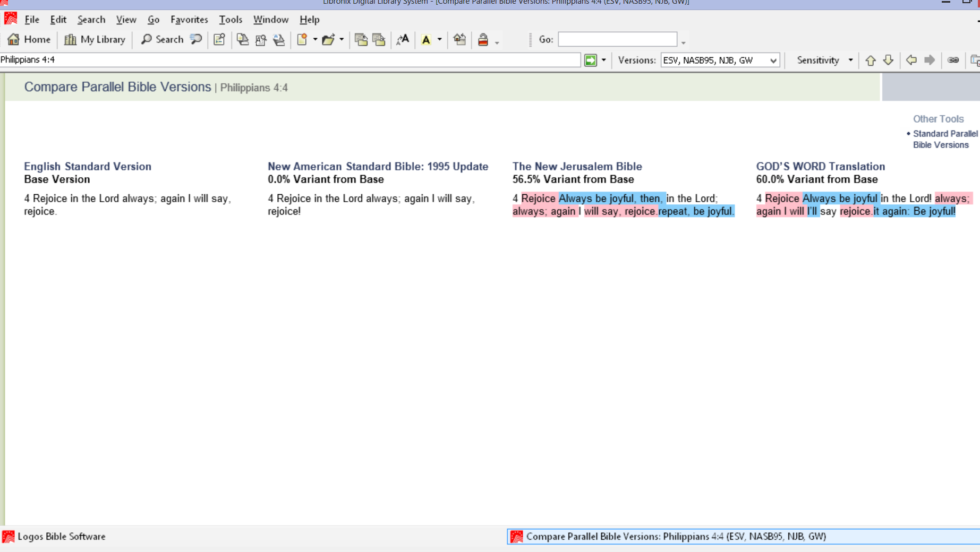
Task: Click the grey forward arrow icon
Action: point(930,60)
